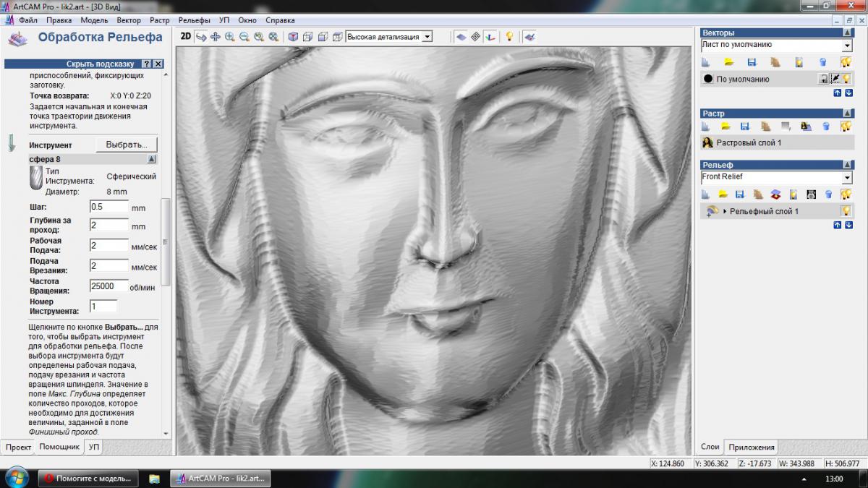The image size is (868, 488).
Task: Click the Глубина за проход input field
Action: (109, 225)
